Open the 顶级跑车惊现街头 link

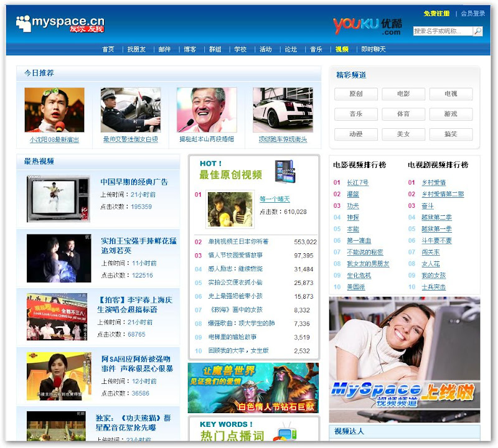tap(283, 139)
